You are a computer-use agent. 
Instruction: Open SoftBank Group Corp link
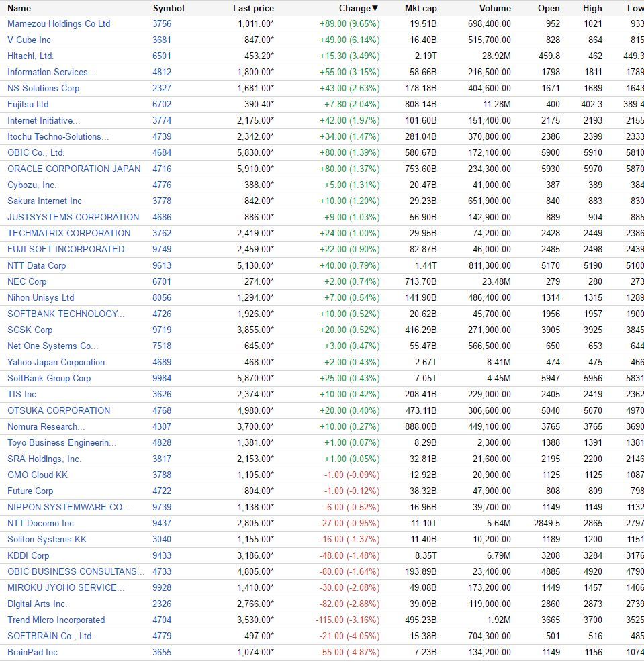[x=49, y=378]
